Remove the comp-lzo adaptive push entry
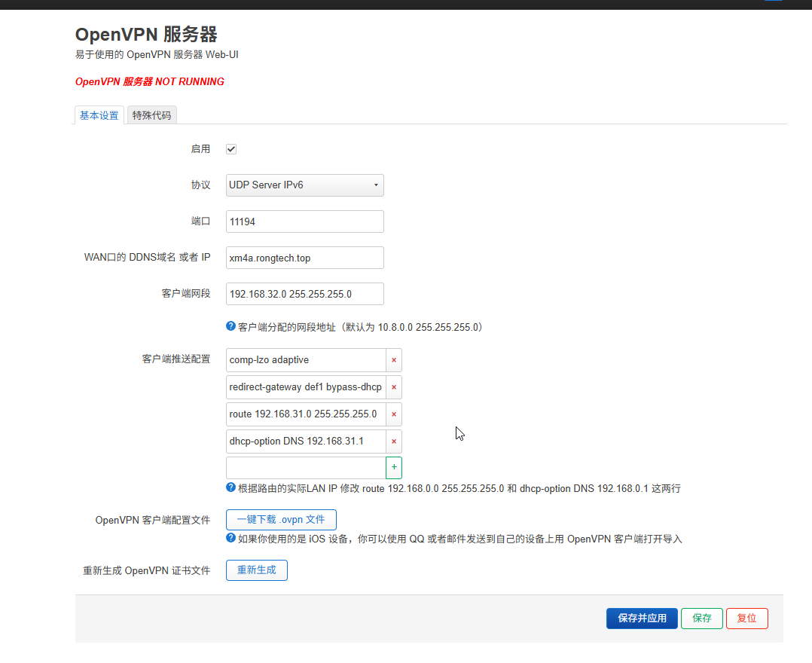Viewport: 812px width, 663px height. [x=394, y=360]
